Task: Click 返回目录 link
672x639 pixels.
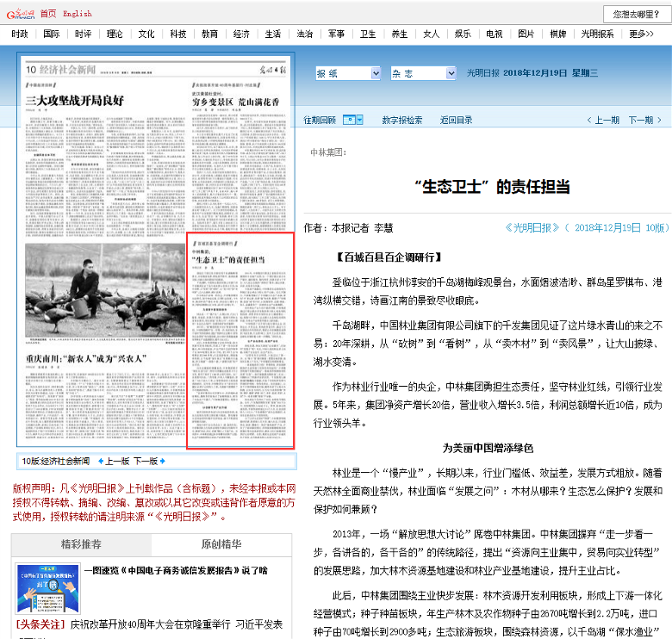Action: (456, 121)
